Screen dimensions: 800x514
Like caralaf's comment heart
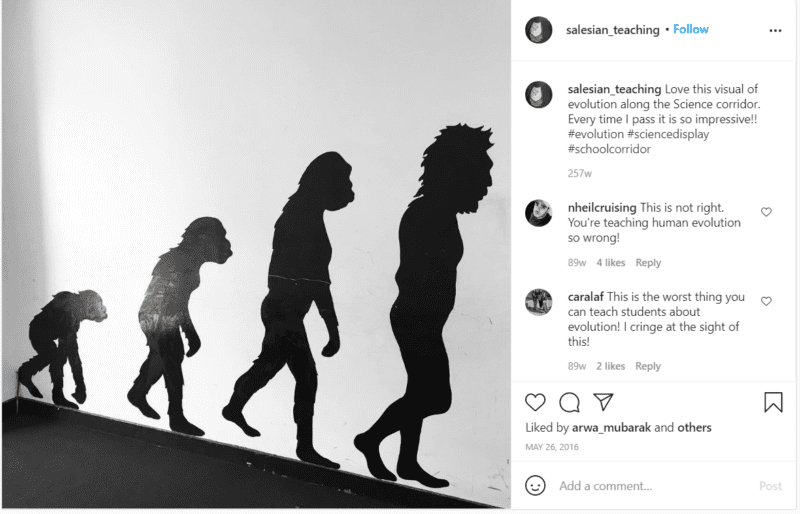pyautogui.click(x=766, y=301)
